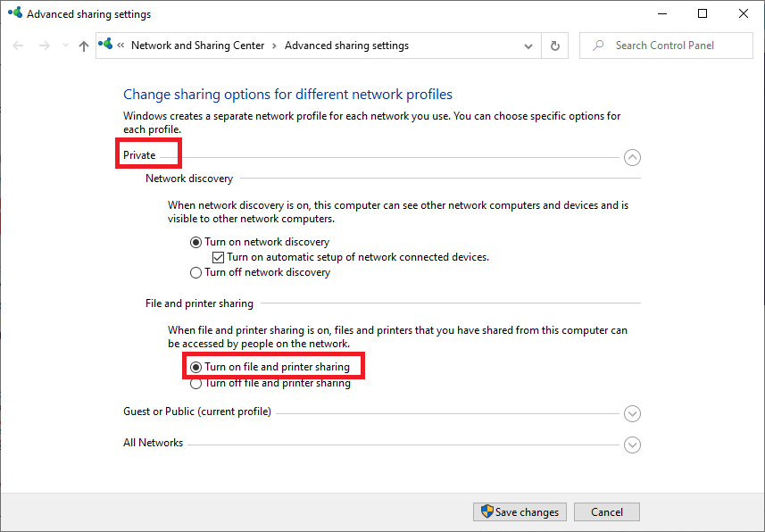Click the Private profile heading

139,155
